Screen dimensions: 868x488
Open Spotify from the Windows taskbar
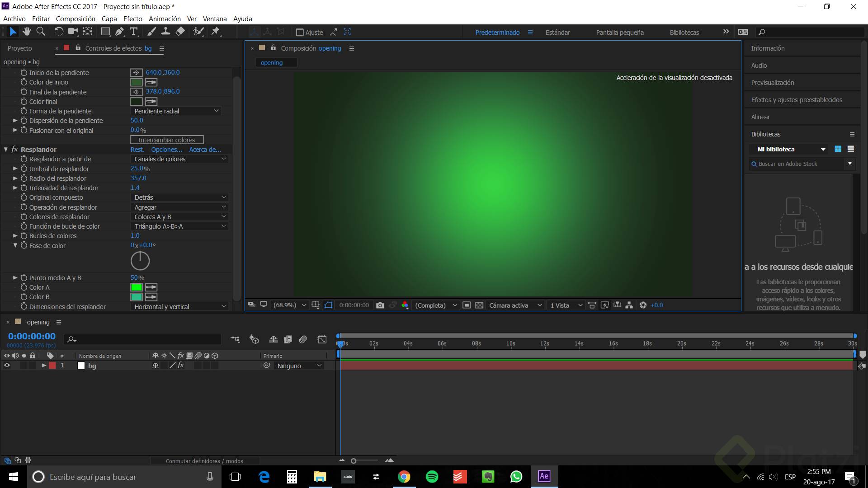432,477
